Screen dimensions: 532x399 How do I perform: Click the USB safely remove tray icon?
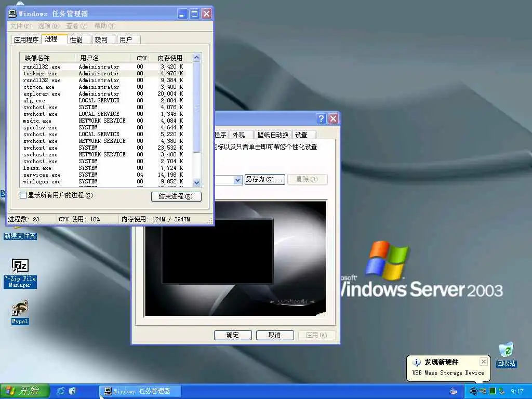(473, 391)
